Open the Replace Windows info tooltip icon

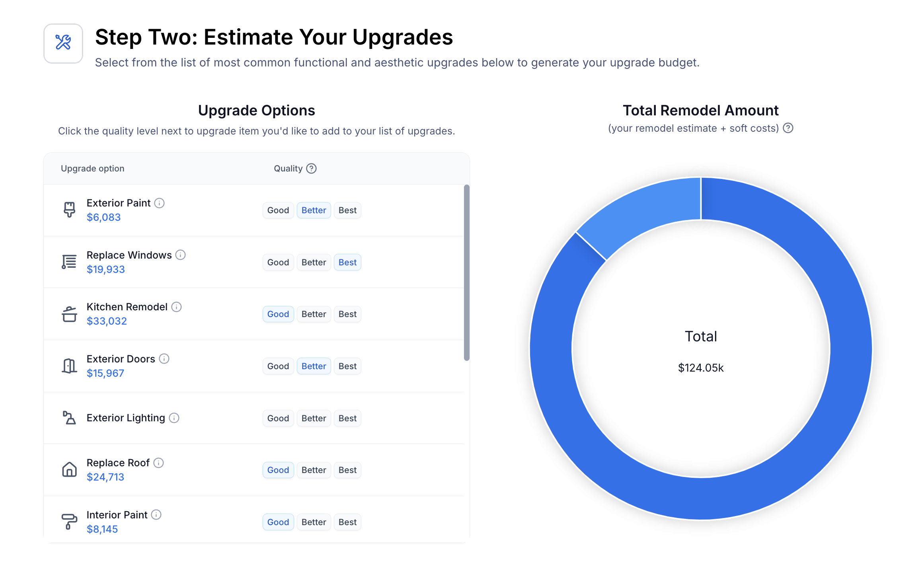pos(181,255)
